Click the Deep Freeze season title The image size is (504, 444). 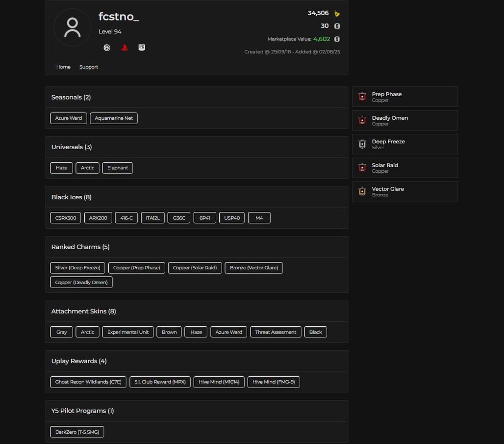point(388,142)
